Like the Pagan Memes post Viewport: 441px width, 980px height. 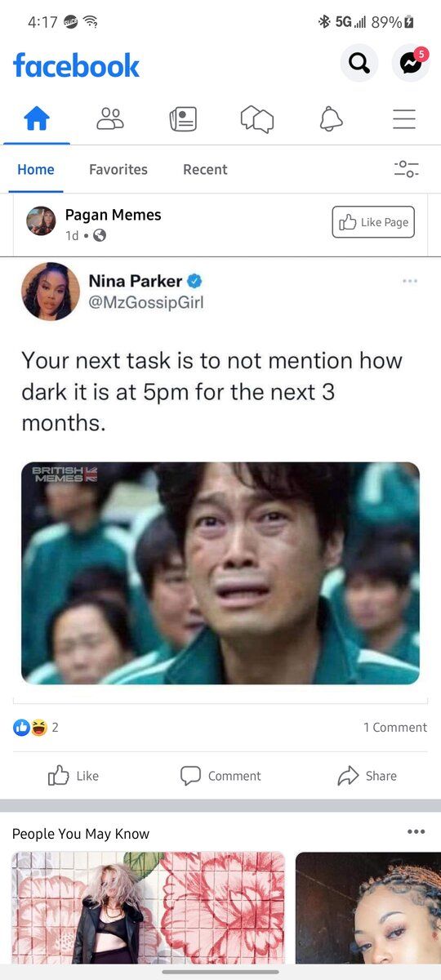pos(73,776)
